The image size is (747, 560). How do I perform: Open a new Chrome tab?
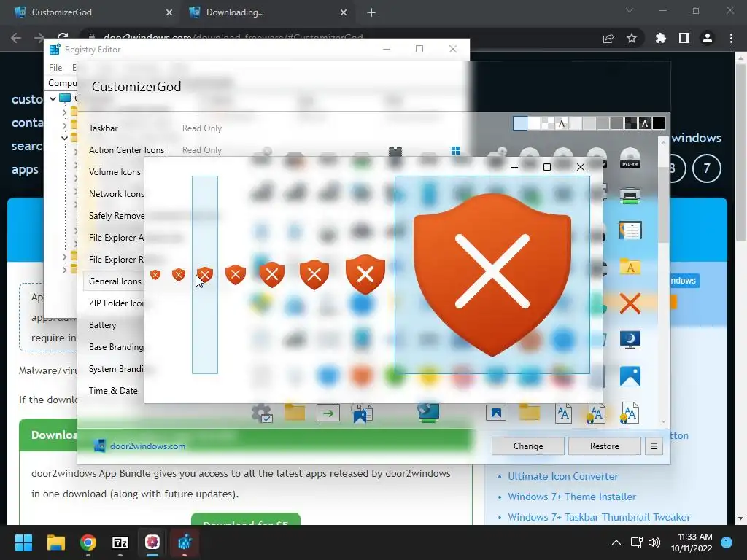(x=371, y=12)
